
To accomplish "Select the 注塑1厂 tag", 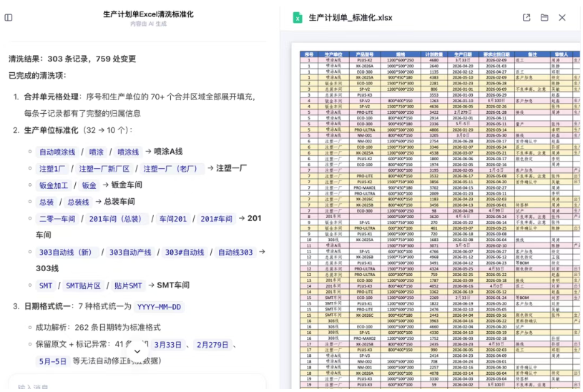I will 52,169.
